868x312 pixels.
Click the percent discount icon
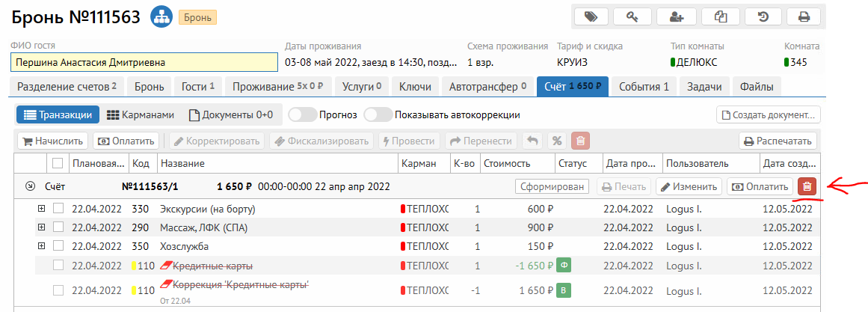coord(556,141)
